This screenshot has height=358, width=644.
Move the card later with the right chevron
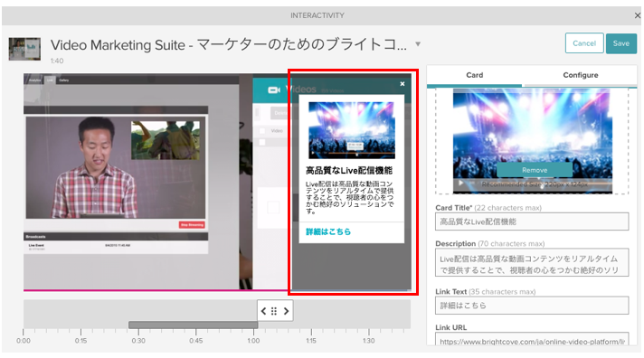[x=286, y=311]
